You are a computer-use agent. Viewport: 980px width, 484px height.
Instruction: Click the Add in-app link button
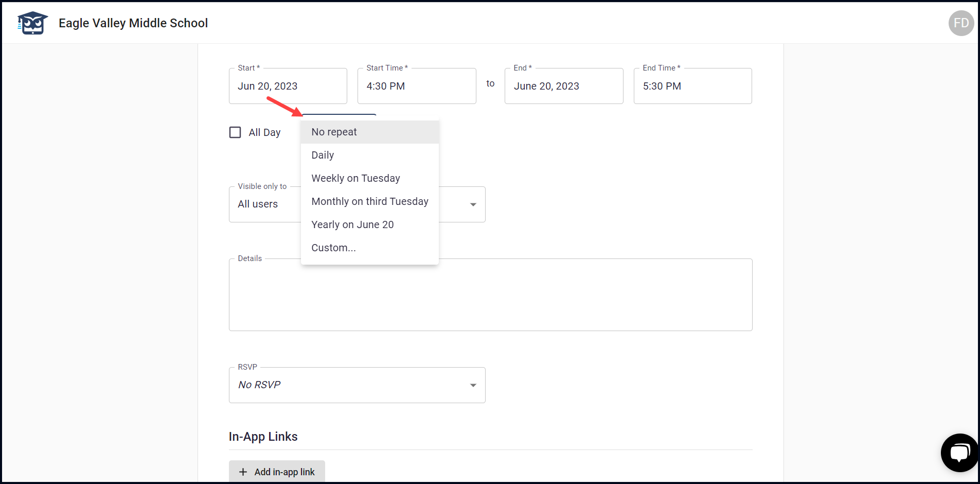pos(277,472)
